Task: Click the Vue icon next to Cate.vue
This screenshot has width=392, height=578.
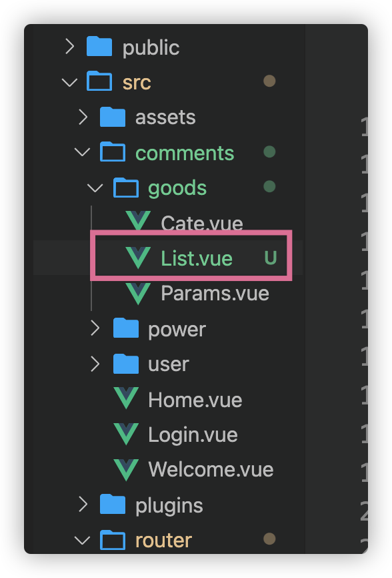Action: click(x=138, y=221)
